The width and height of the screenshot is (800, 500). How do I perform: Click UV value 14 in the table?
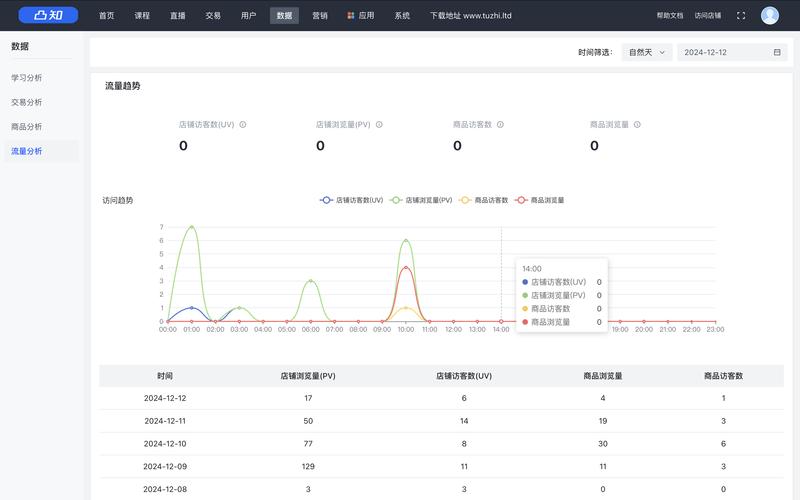point(464,421)
